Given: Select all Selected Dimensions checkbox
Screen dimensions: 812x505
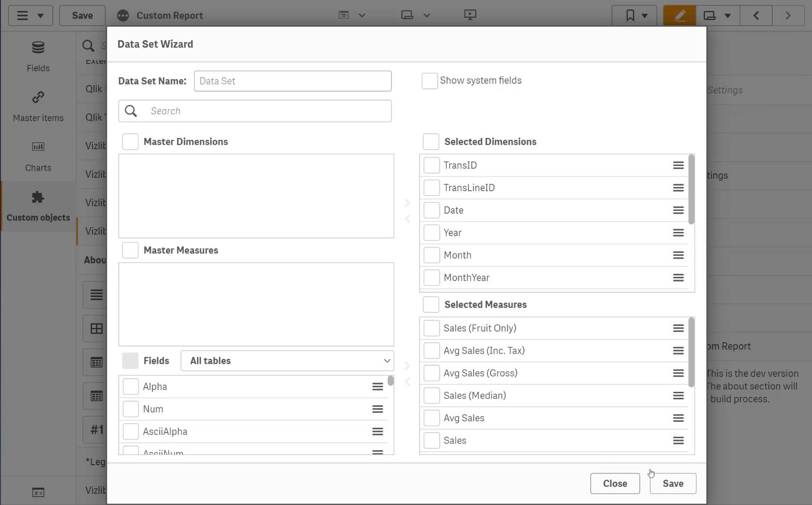Looking at the screenshot, I should 431,142.
